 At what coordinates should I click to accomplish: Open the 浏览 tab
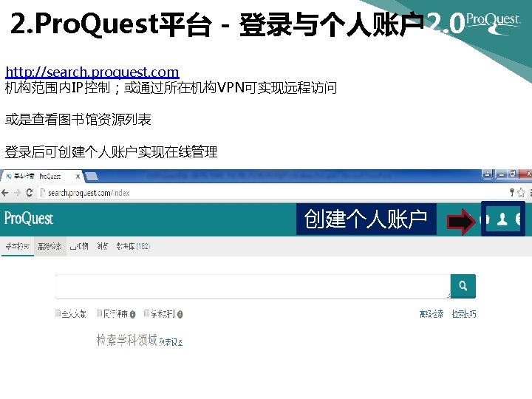pos(102,246)
